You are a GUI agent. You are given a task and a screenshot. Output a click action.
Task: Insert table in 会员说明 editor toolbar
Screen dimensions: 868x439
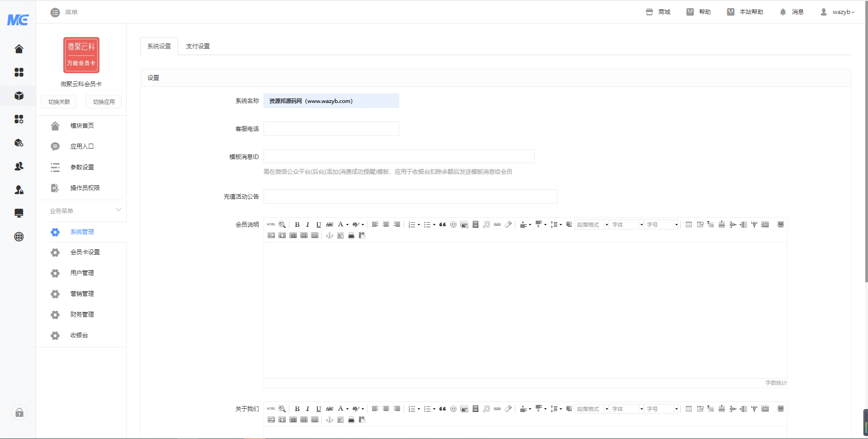click(x=689, y=224)
